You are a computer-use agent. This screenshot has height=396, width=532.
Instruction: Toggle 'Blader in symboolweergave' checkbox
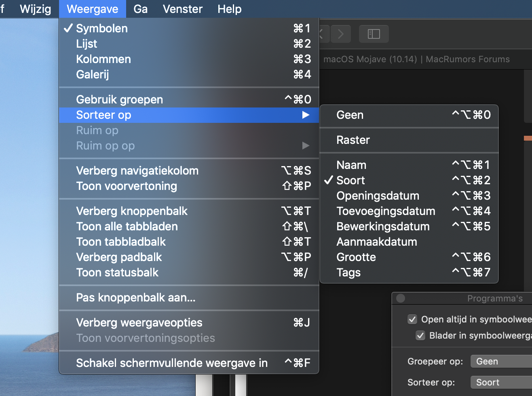(420, 336)
